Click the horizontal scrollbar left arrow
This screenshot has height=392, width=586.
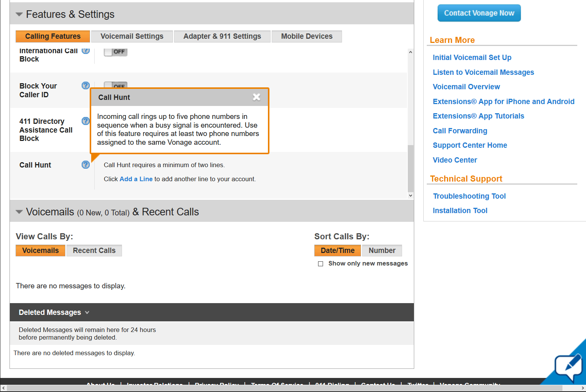pos(3,388)
